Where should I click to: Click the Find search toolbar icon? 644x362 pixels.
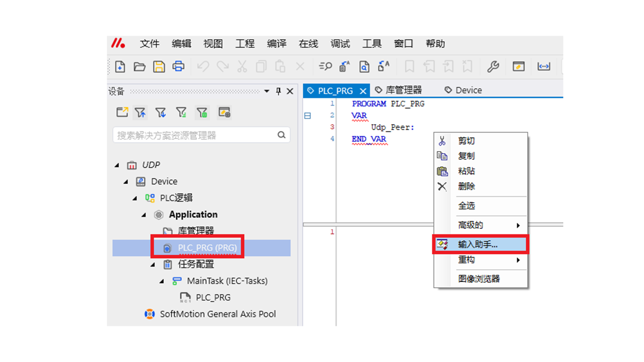coord(325,67)
